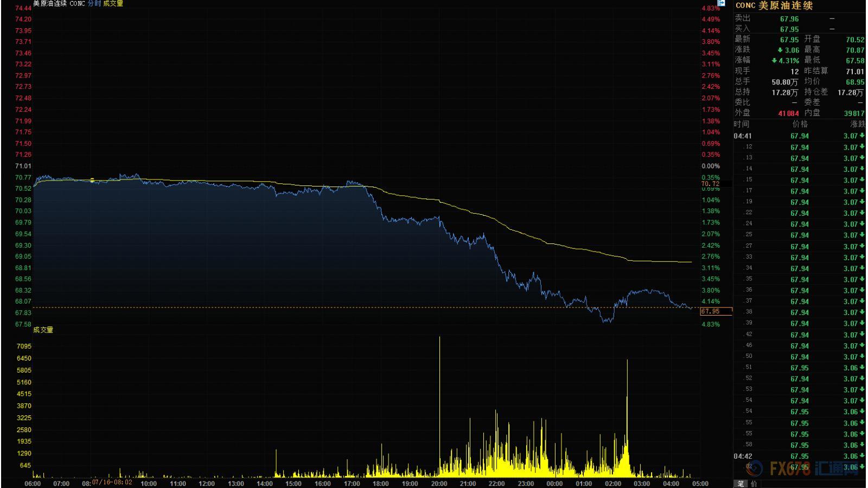
Task: Click the 74.44 top price on the left axis
Action: (x=23, y=8)
